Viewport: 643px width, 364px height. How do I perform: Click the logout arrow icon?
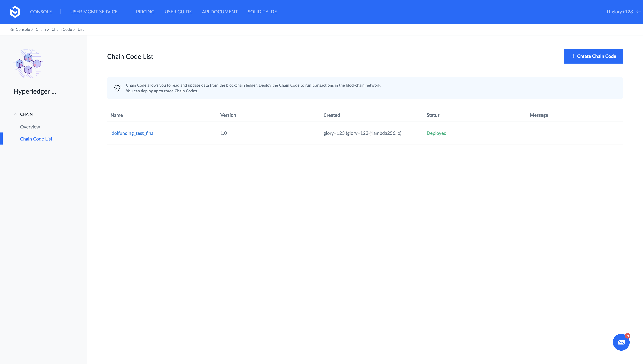(638, 12)
